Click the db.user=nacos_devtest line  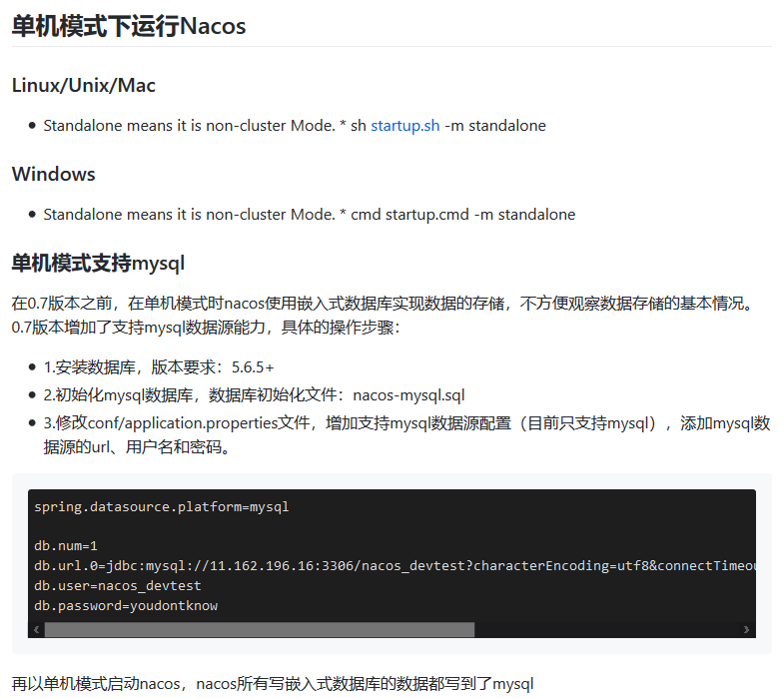pyautogui.click(x=118, y=585)
